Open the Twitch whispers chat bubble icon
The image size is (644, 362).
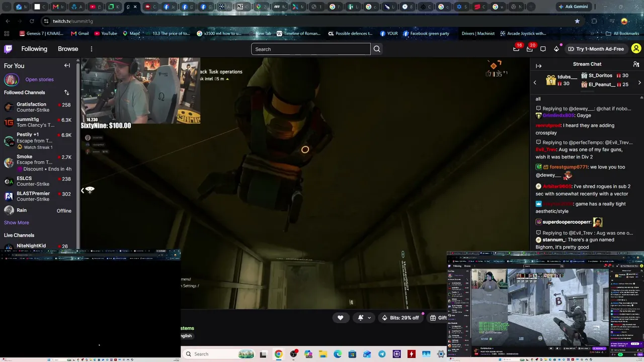(x=543, y=49)
